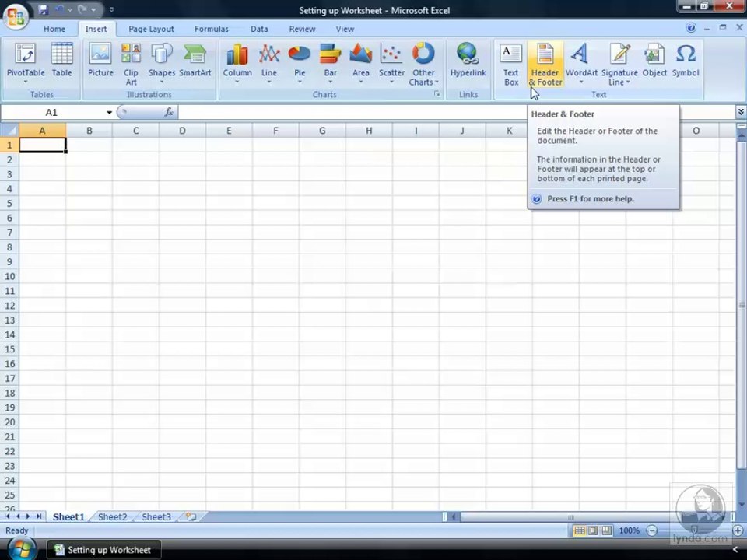Insert a Column chart
The width and height of the screenshot is (747, 560).
tap(237, 63)
